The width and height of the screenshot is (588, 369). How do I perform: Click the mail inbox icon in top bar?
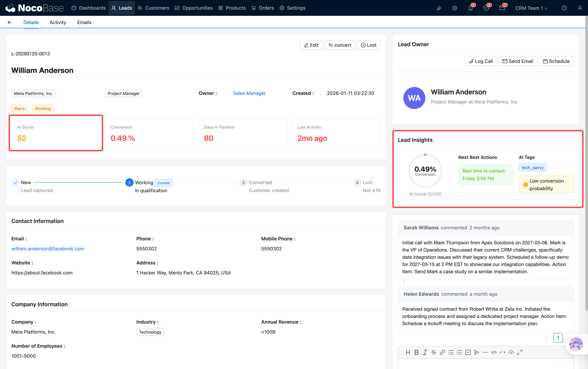[x=502, y=8]
